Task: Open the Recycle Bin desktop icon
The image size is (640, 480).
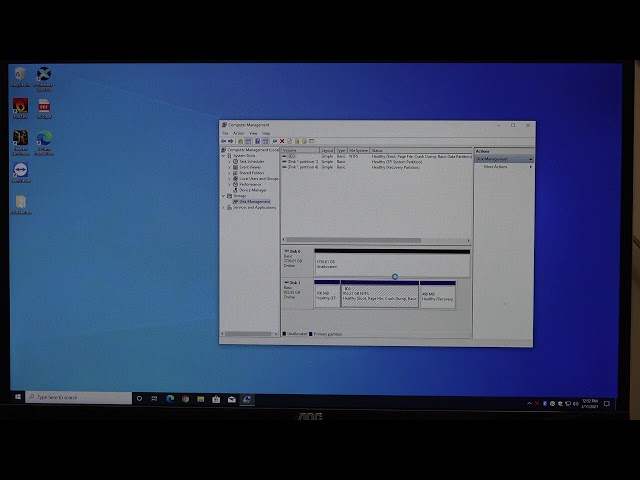Action: pyautogui.click(x=20, y=77)
